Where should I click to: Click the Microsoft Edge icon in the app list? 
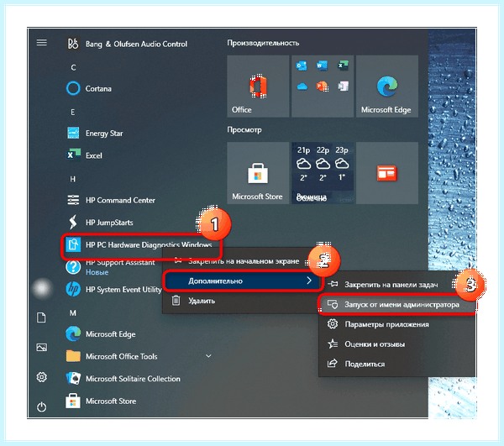coord(73,333)
